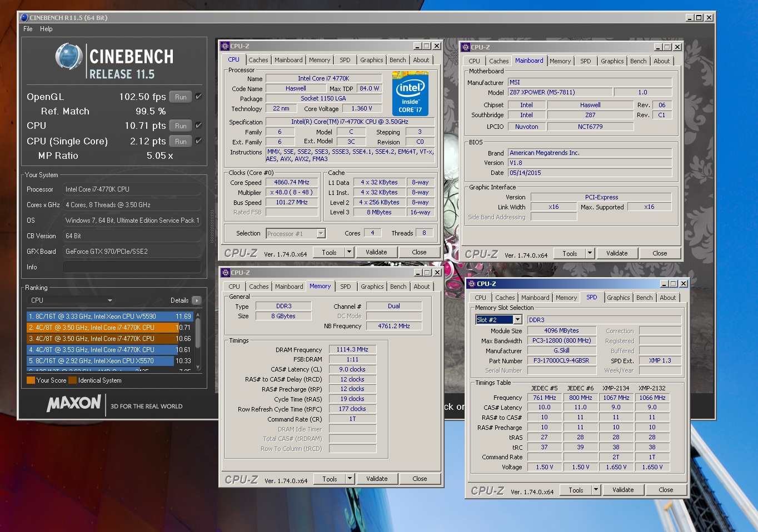Toggle the CPU test checkbox
758x532 pixels.
(x=198, y=126)
